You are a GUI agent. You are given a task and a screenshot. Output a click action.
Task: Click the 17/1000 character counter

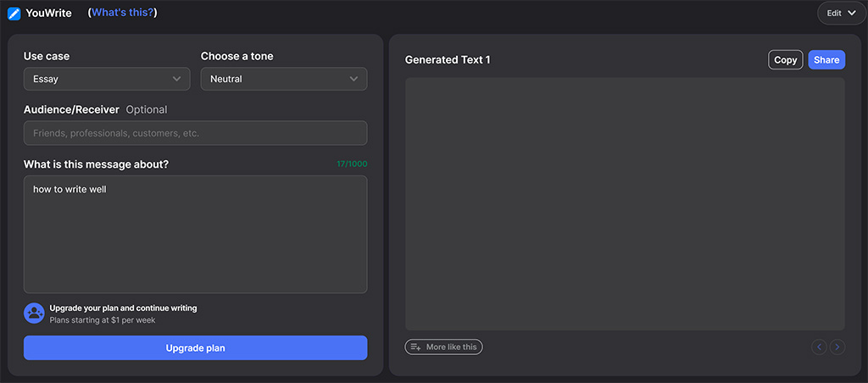(352, 164)
